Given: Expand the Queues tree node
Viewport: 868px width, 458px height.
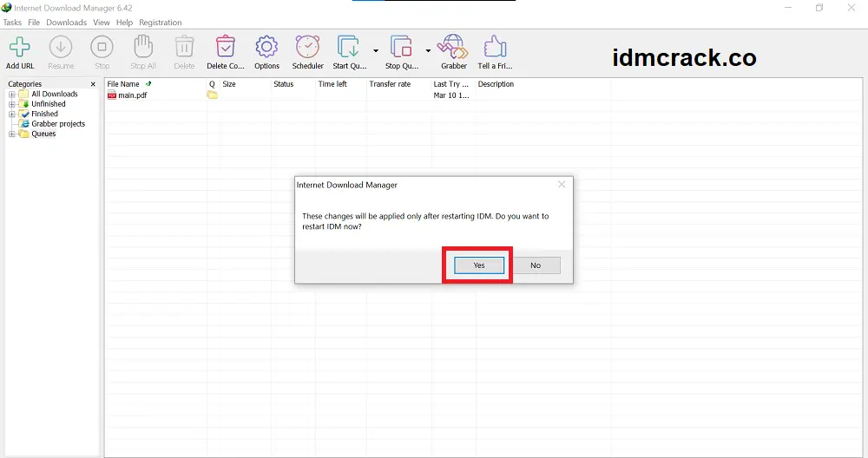Looking at the screenshot, I should point(11,134).
